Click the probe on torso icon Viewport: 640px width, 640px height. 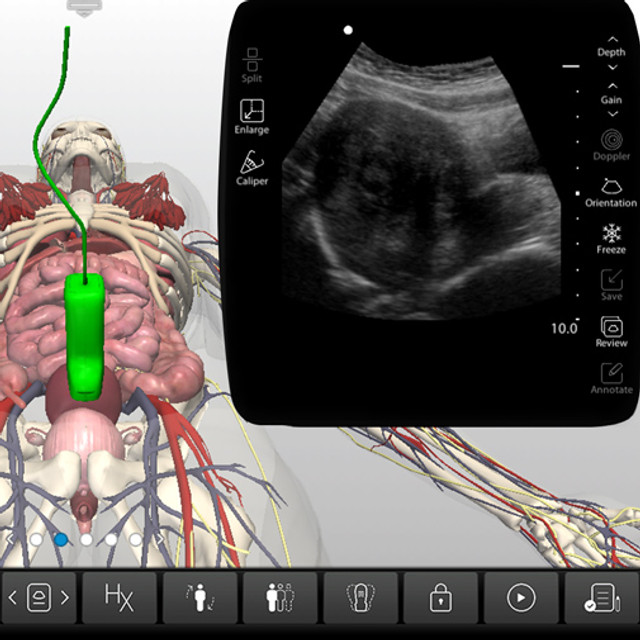click(360, 598)
